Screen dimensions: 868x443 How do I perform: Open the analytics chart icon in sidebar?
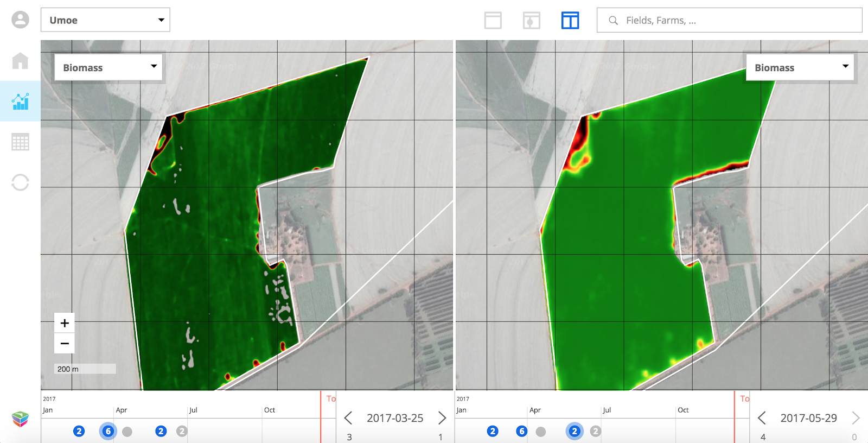click(x=20, y=101)
